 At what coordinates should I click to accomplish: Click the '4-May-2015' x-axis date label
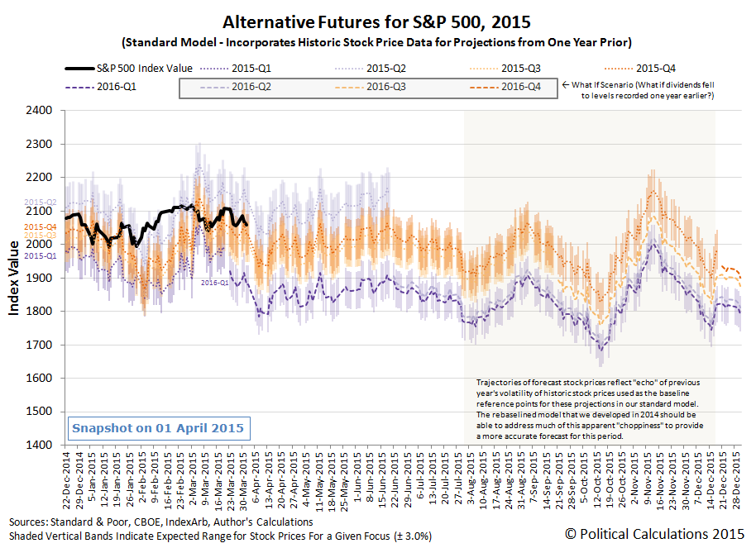point(305,477)
